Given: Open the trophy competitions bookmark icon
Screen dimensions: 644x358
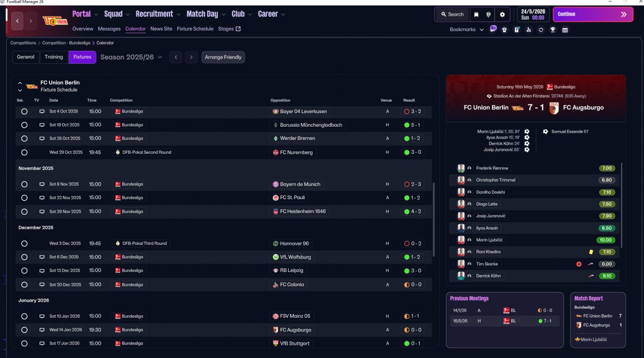Looking at the screenshot, I should tap(553, 30).
